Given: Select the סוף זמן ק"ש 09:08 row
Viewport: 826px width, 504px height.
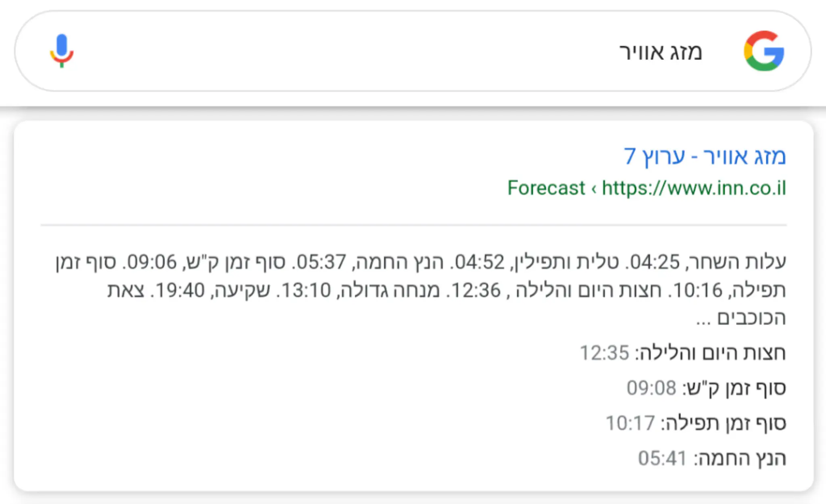Looking at the screenshot, I should tap(706, 388).
